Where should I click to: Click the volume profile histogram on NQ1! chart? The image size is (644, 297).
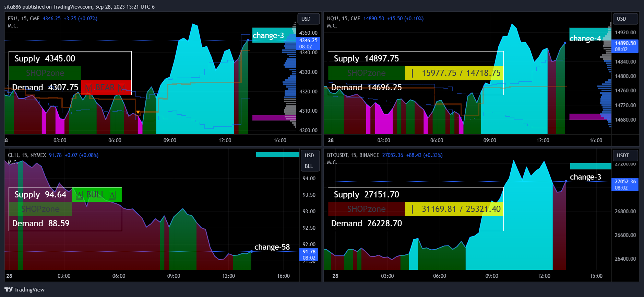(x=605, y=75)
